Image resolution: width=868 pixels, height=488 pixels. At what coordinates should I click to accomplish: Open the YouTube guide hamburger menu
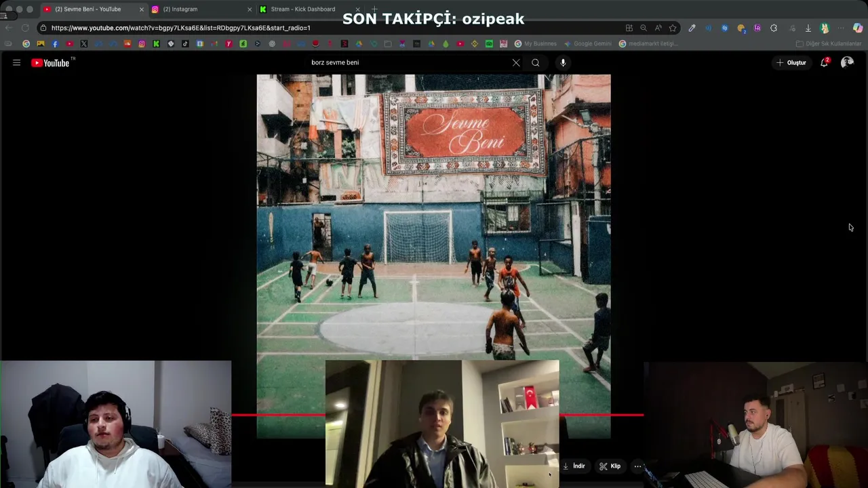[x=16, y=62]
